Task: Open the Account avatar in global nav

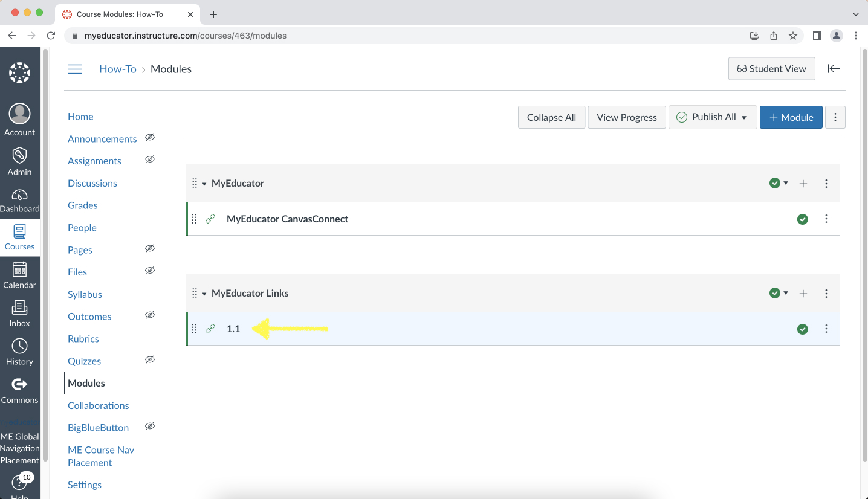Action: coord(19,114)
